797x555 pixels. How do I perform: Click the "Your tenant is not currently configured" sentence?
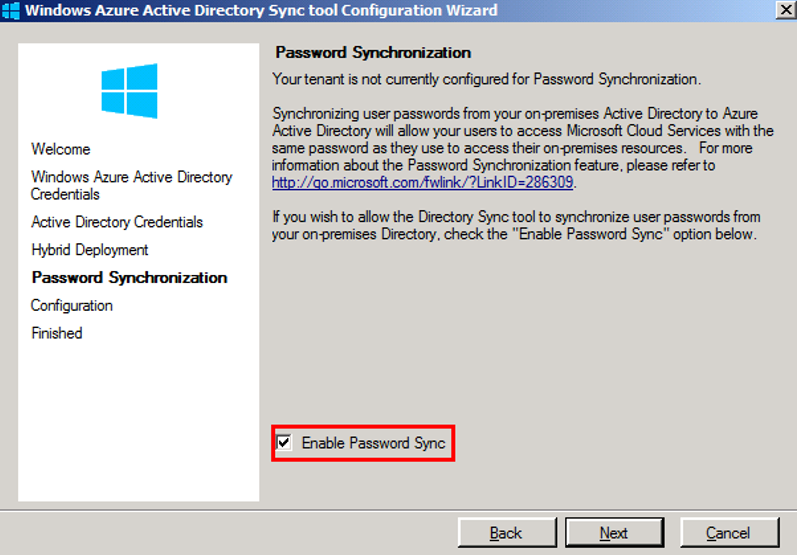[x=487, y=78]
